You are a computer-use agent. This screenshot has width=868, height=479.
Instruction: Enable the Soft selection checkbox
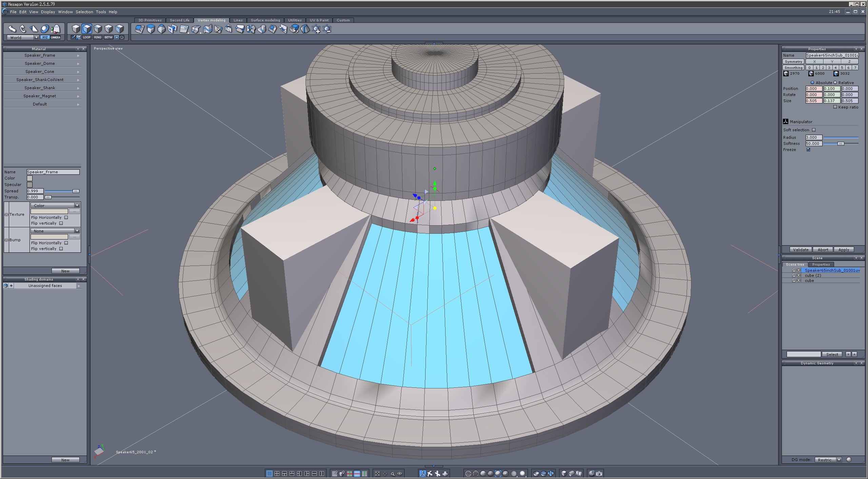(x=814, y=130)
